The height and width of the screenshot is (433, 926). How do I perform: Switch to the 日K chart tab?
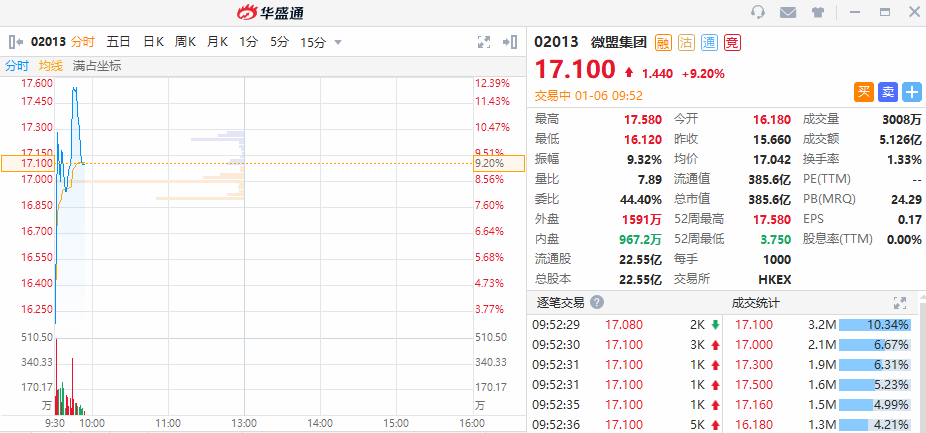point(153,42)
